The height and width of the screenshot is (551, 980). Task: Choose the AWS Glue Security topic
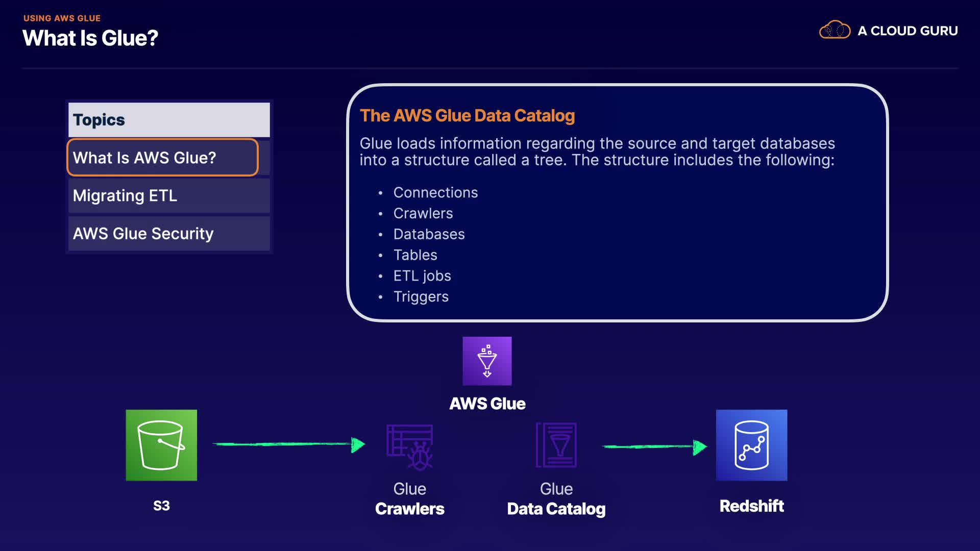click(168, 234)
